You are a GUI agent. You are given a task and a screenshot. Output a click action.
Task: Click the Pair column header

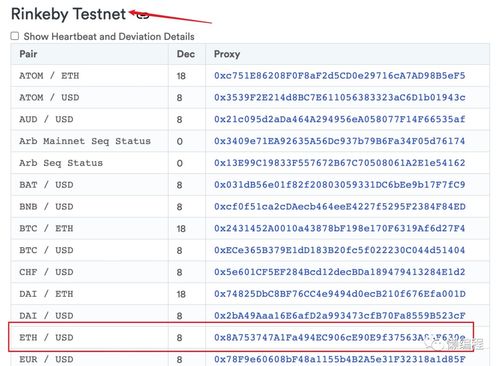pyautogui.click(x=28, y=54)
